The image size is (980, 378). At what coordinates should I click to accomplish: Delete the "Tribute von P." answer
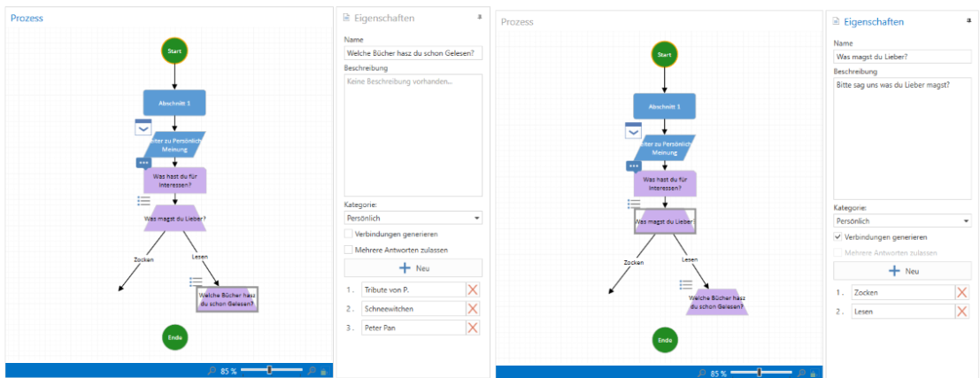[473, 289]
